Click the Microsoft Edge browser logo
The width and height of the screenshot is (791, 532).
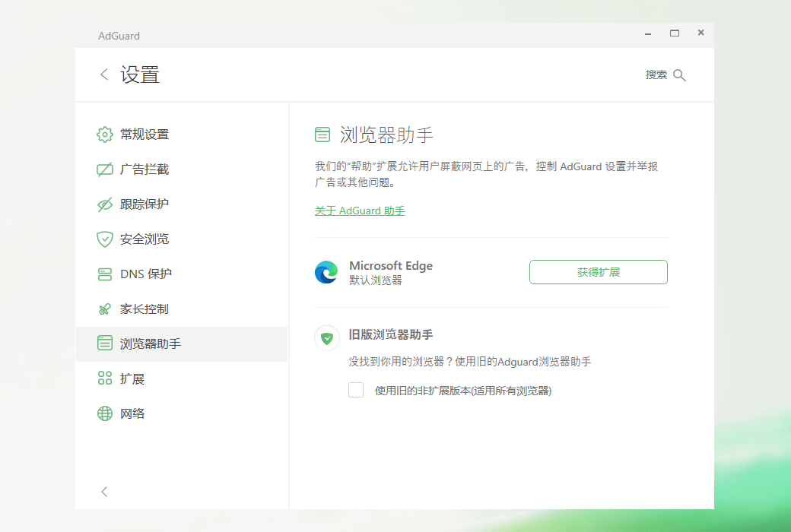326,271
